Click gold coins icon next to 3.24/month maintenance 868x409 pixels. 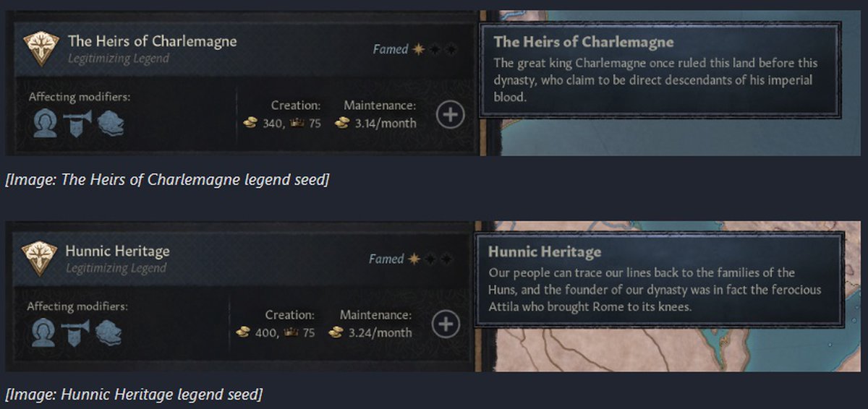[336, 333]
